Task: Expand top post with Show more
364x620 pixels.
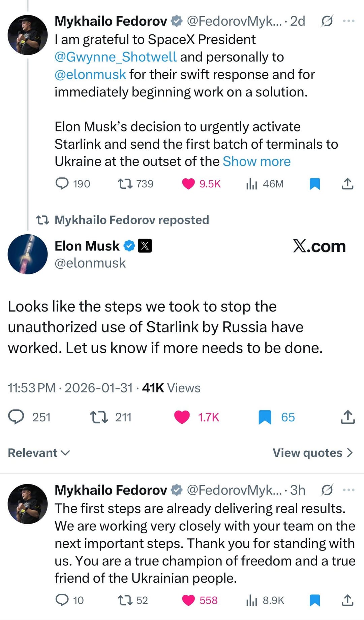Action: 256,161
